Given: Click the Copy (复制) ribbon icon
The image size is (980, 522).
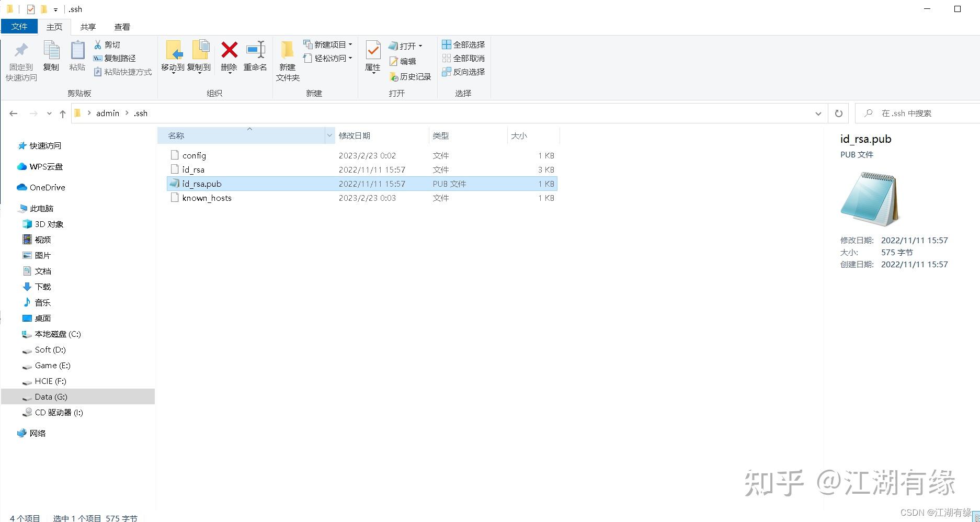Looking at the screenshot, I should (51, 50).
